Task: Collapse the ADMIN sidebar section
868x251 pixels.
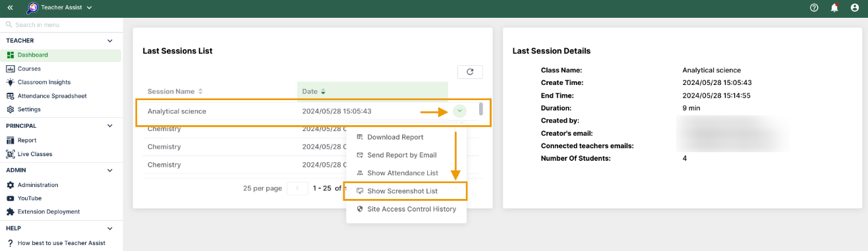Action: (x=110, y=170)
